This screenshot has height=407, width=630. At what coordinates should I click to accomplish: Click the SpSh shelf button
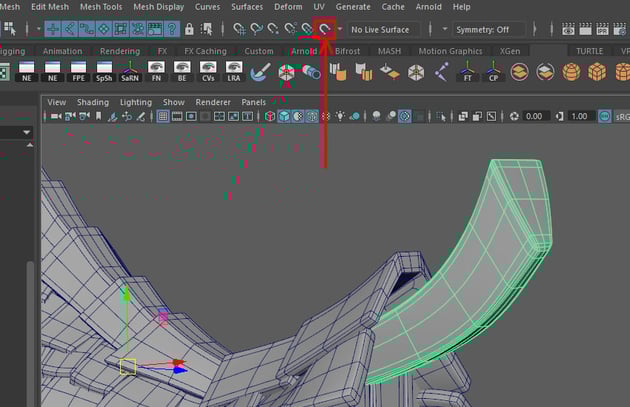(104, 72)
